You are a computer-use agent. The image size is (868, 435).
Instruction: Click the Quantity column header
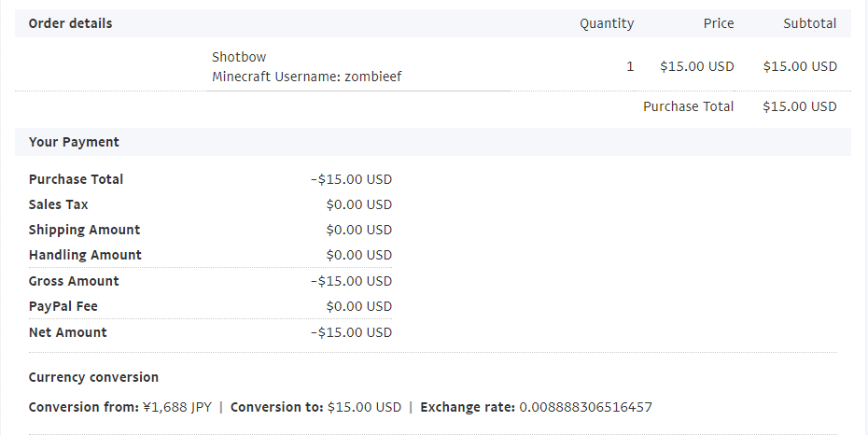(606, 23)
